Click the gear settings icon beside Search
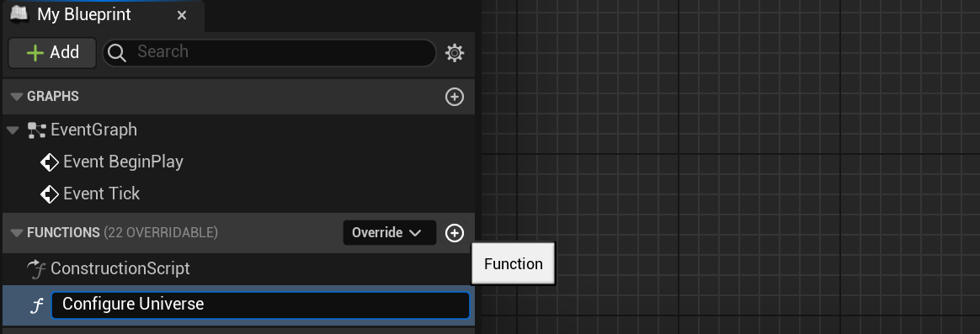 click(x=455, y=53)
